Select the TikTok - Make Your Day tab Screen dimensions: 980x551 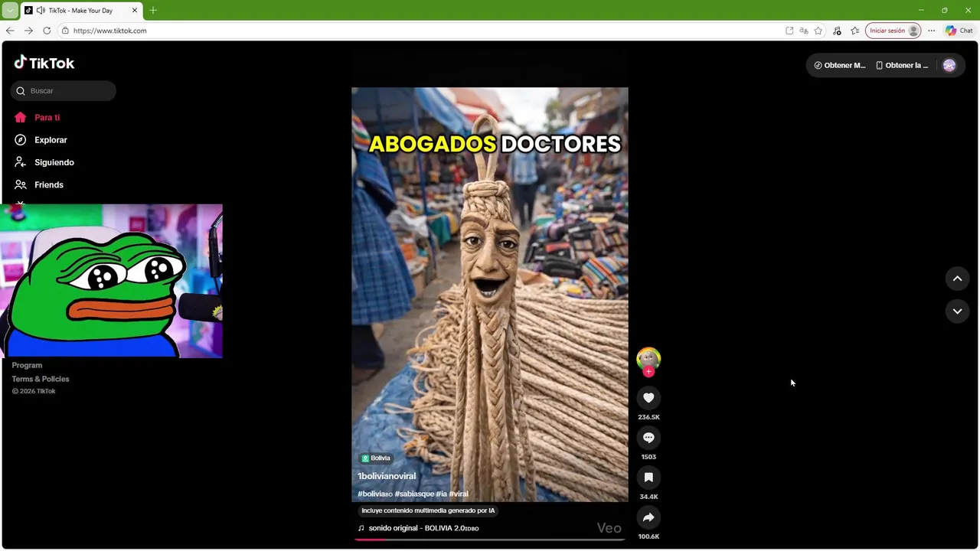click(81, 11)
